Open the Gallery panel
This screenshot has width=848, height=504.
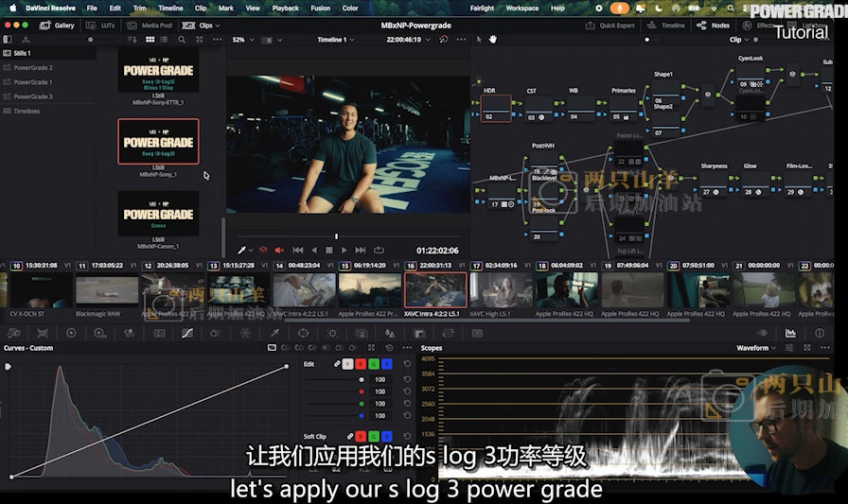[x=58, y=26]
